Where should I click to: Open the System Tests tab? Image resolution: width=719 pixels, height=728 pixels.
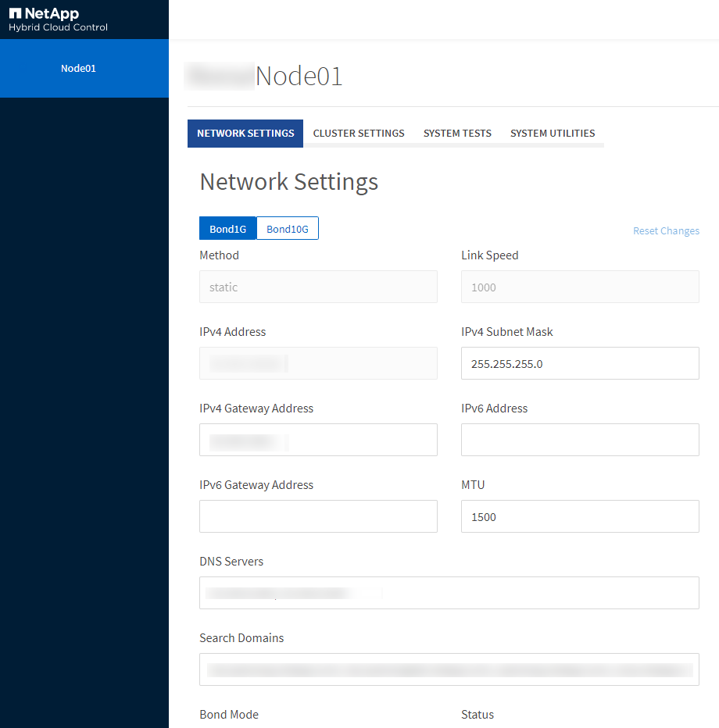[x=457, y=134]
